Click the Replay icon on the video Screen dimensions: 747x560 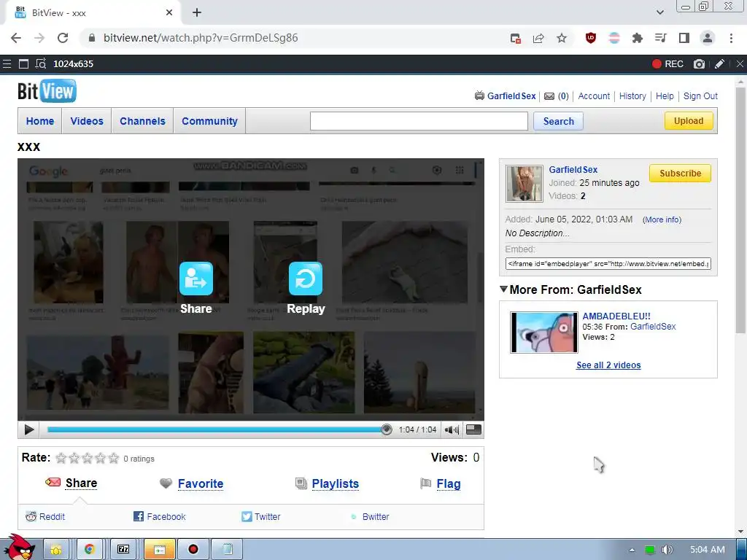click(306, 279)
